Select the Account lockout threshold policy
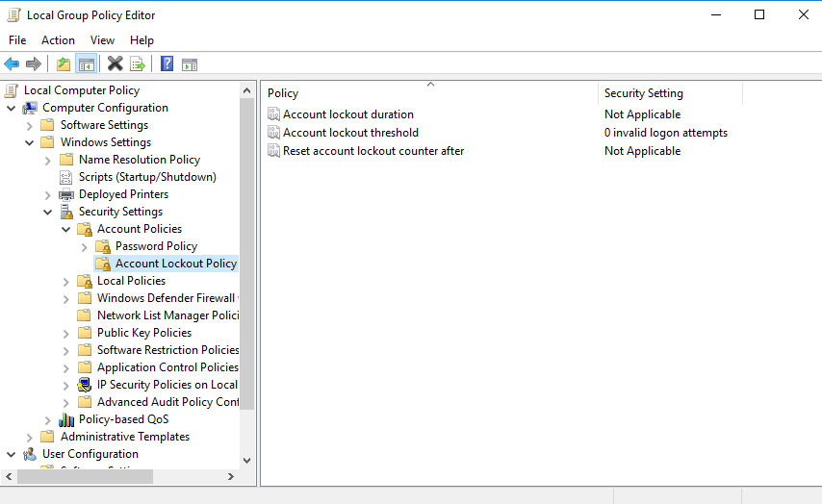 coord(350,133)
